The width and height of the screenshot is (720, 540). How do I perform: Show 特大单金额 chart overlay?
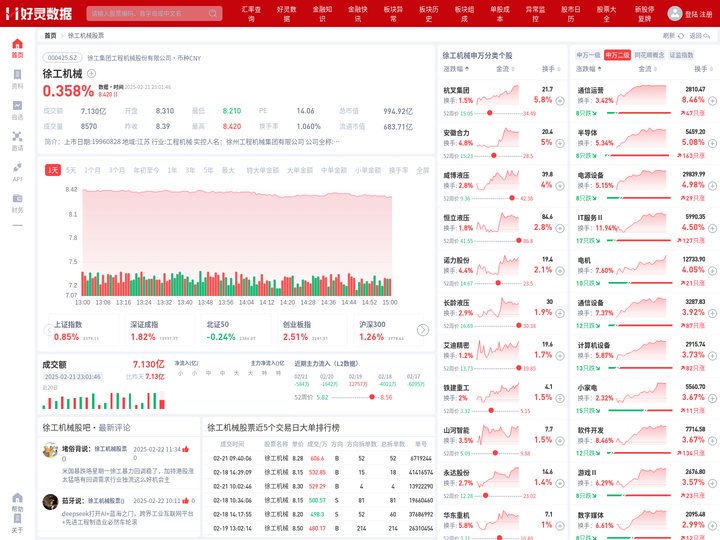tap(263, 170)
